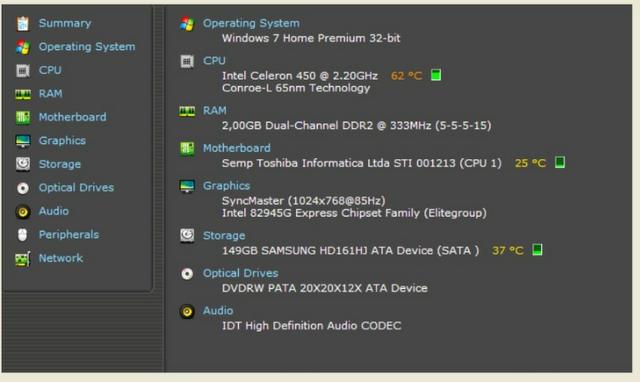
Task: Click the Motherboard heading in summary panel
Action: 237,148
